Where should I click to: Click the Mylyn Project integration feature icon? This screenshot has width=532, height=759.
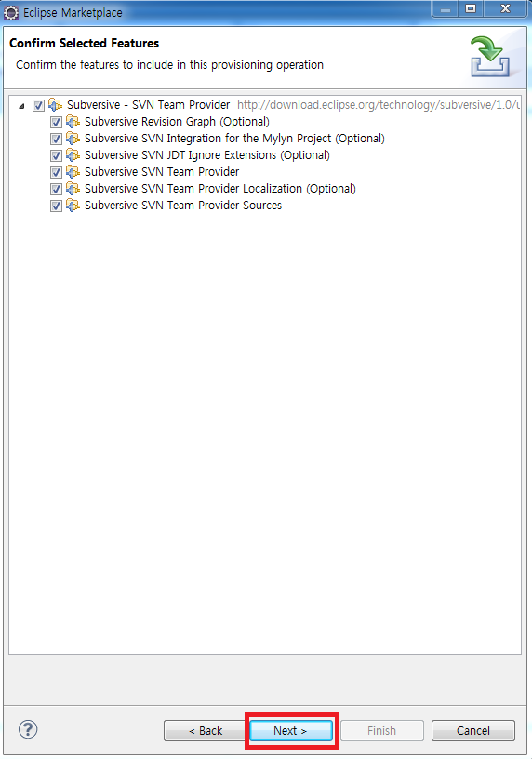[x=73, y=139]
